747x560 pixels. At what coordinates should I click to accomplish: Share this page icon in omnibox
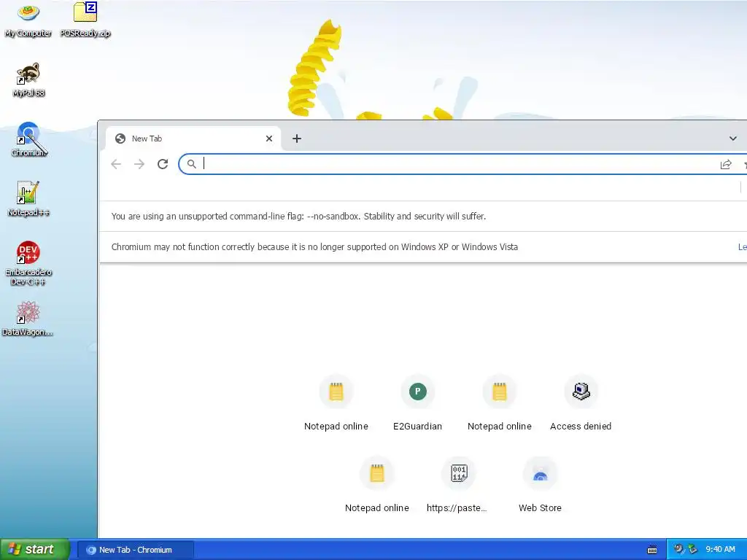pos(726,165)
